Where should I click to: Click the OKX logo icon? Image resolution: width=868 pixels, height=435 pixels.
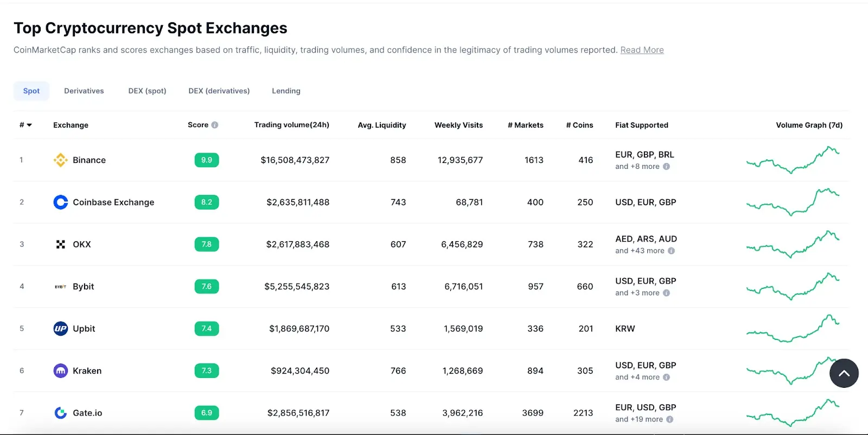(x=61, y=244)
